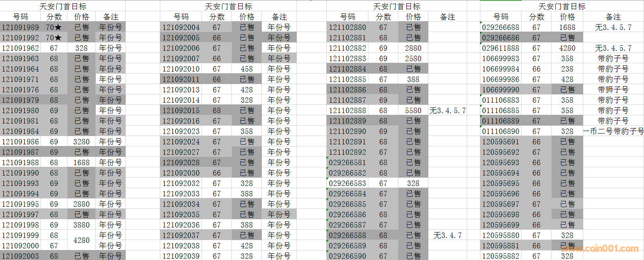Select the number cell 029266688
Image resolution: width=644 pixels, height=260 pixels.
tap(500, 27)
